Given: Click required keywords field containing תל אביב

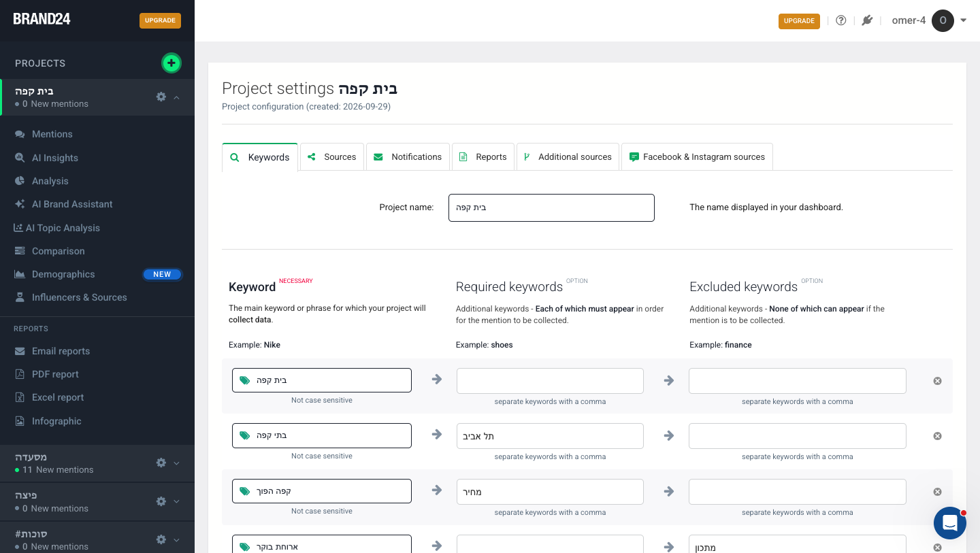Looking at the screenshot, I should (550, 436).
